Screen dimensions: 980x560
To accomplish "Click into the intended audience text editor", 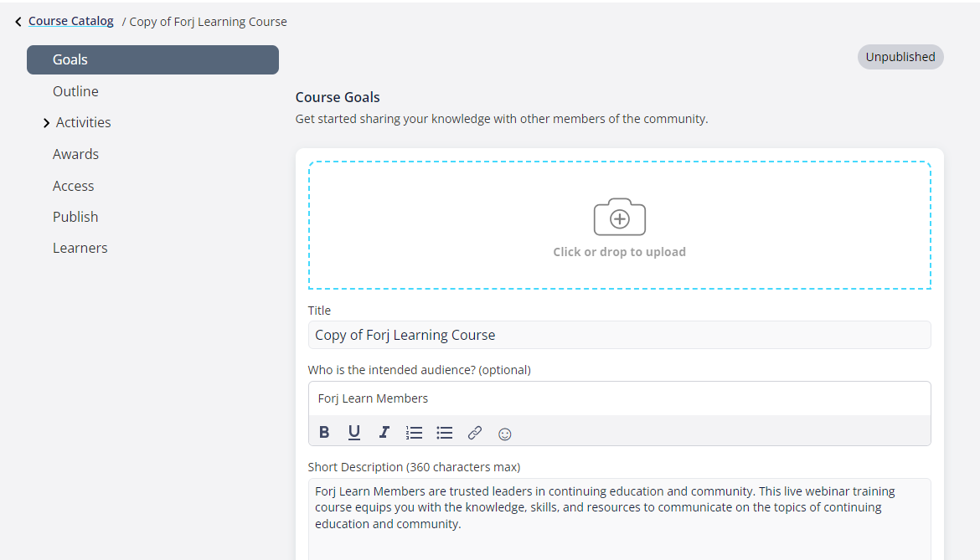I will pos(619,398).
